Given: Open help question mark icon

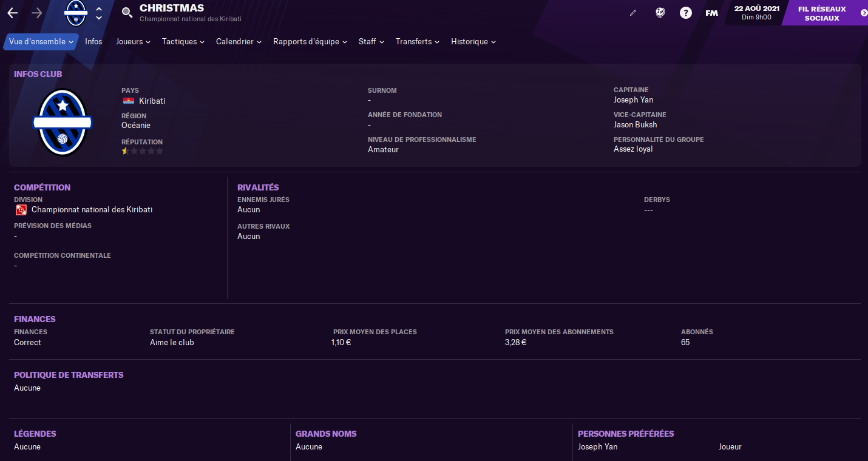Looking at the screenshot, I should [x=686, y=13].
